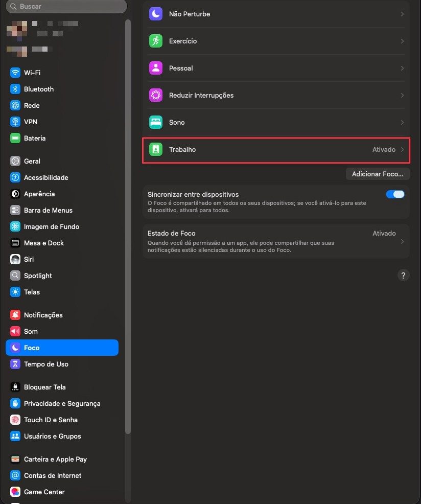
Task: Open the Geral gear icon
Action: 15,161
